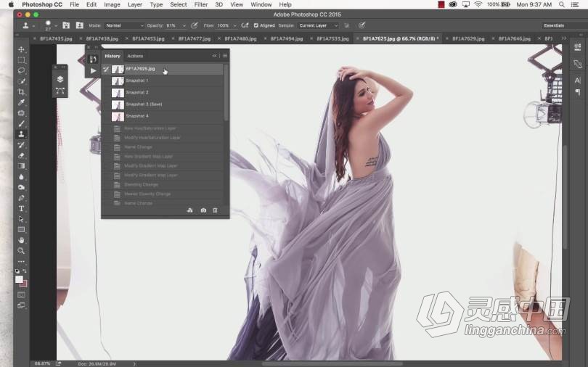Select the Lasso tool
Viewport: 588px width, 367px height.
click(x=21, y=70)
